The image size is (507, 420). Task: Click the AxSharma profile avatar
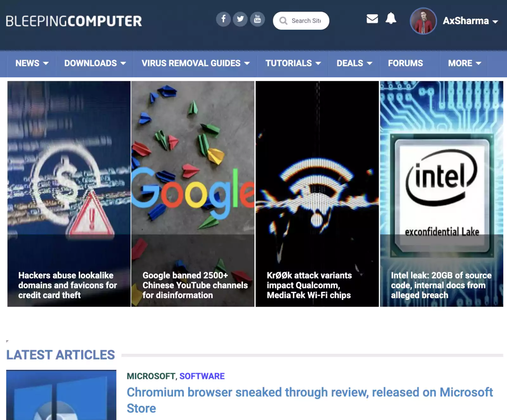(x=423, y=21)
